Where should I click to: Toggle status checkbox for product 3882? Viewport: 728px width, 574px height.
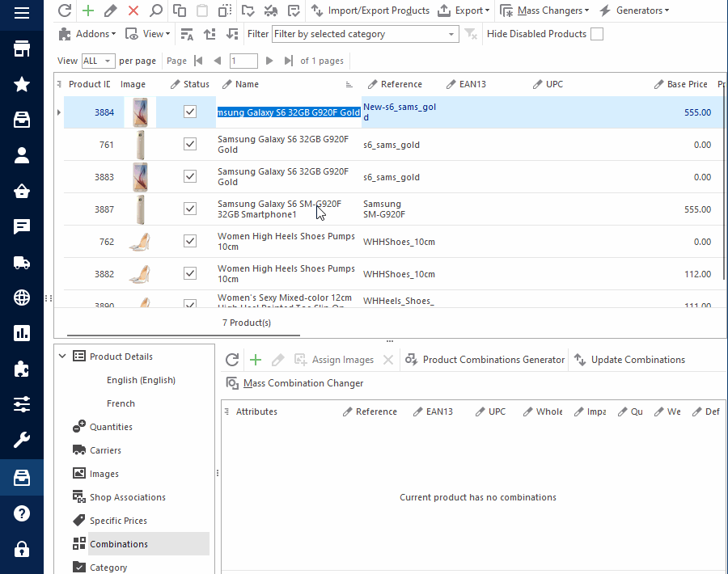pos(190,273)
